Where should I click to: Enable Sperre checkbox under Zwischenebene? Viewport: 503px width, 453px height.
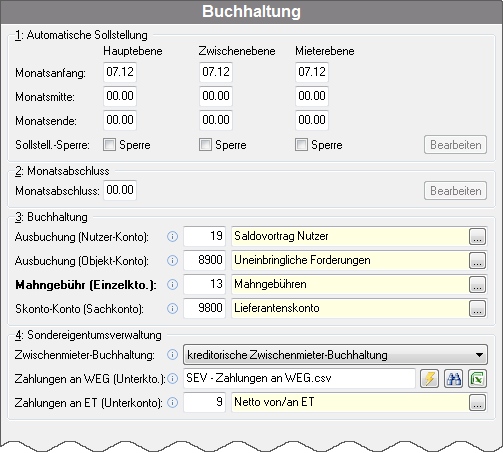[205, 145]
